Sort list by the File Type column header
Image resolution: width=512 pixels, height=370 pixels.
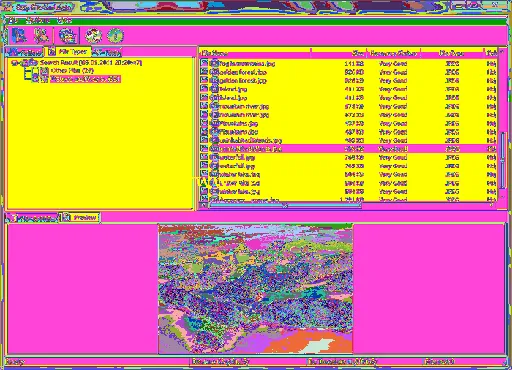click(x=452, y=53)
